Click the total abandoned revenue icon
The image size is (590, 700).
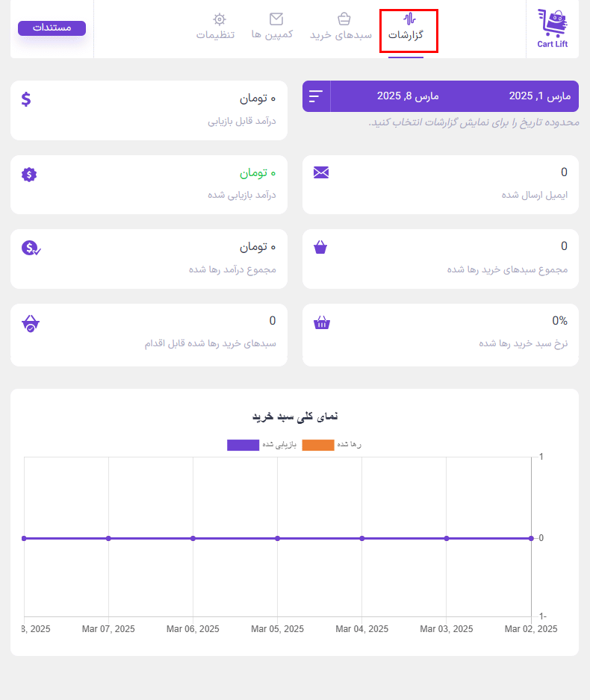pyautogui.click(x=31, y=248)
